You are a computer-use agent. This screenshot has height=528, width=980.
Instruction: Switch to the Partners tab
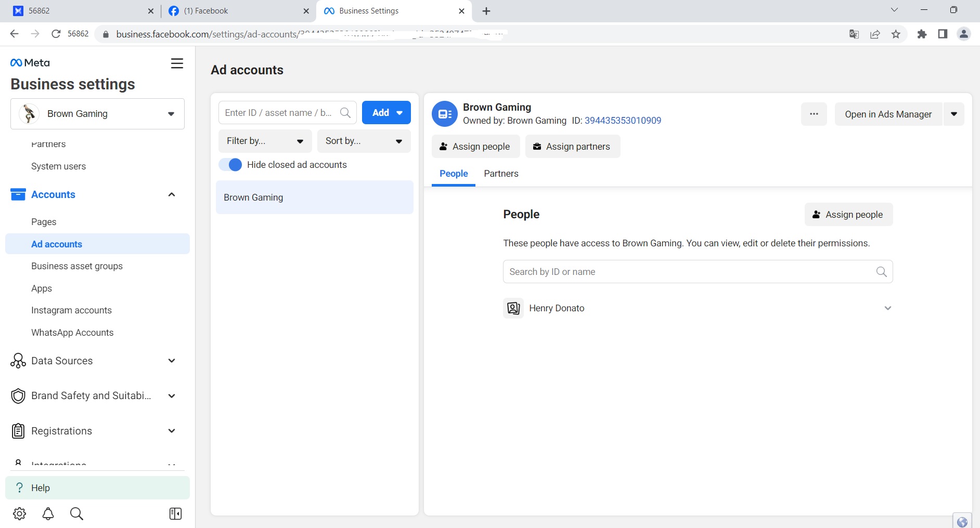click(x=501, y=174)
